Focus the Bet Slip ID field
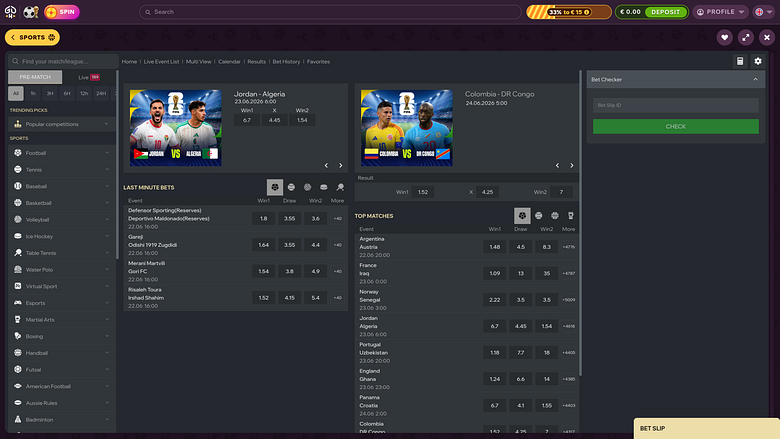780x439 pixels. click(x=676, y=105)
